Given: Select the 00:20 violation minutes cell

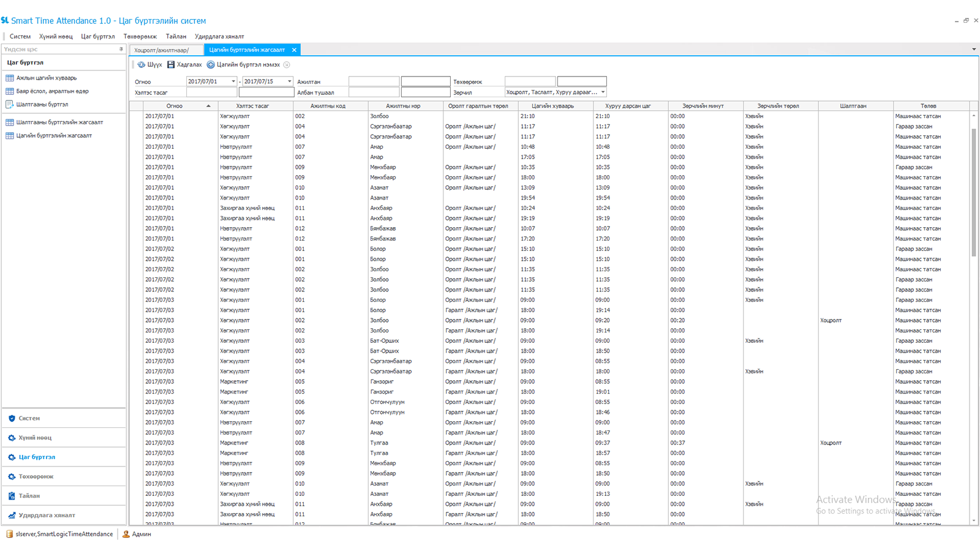Looking at the screenshot, I should pyautogui.click(x=705, y=321).
